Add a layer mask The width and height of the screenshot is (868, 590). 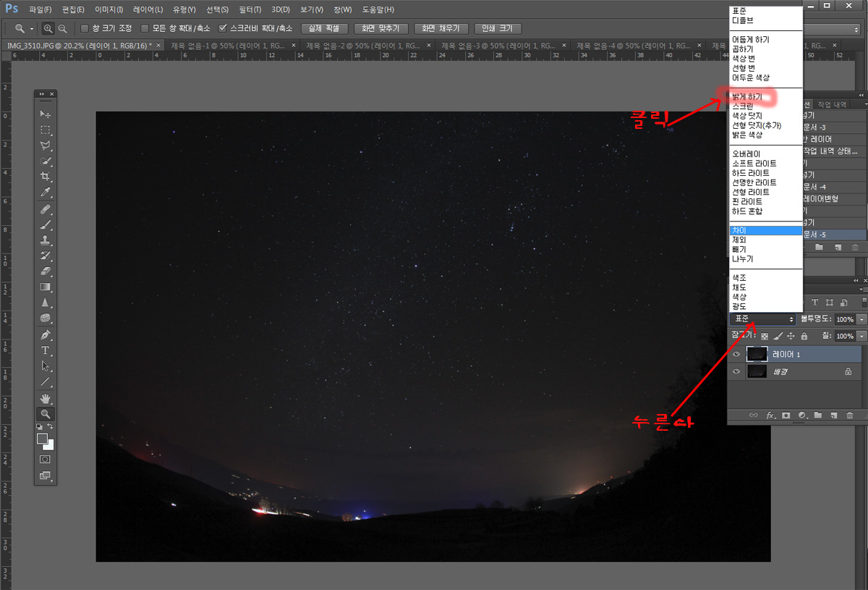pos(786,416)
